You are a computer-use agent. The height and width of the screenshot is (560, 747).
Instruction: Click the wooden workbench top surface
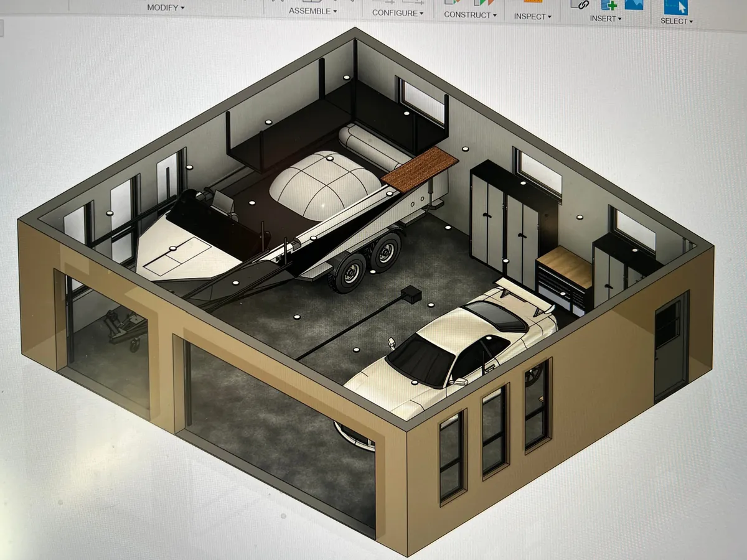[x=565, y=265]
